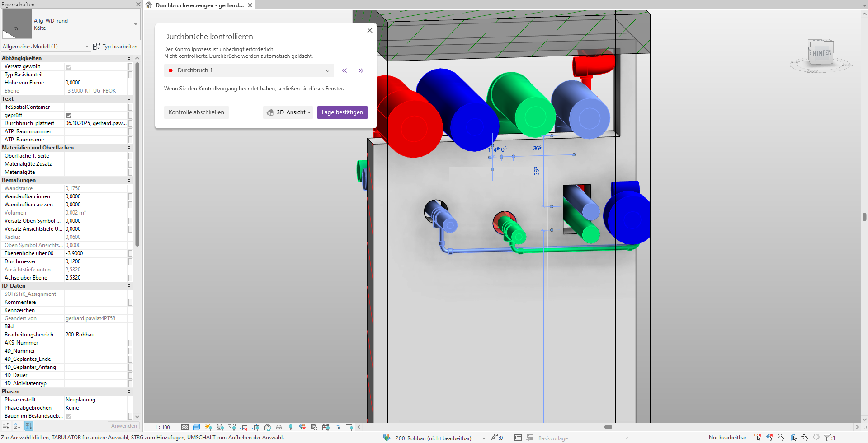The image size is (868, 443).
Task: Click the 'Kontrolle abschließen' button
Action: tap(196, 112)
